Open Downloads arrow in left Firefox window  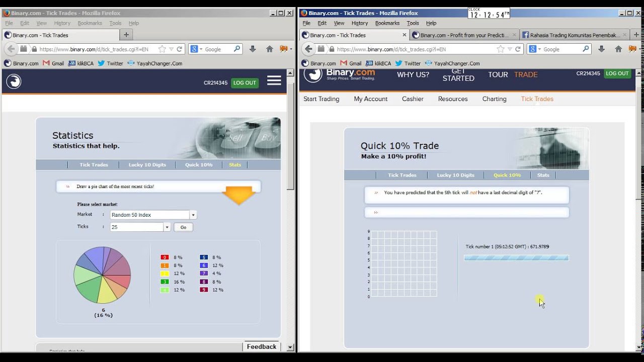point(253,49)
